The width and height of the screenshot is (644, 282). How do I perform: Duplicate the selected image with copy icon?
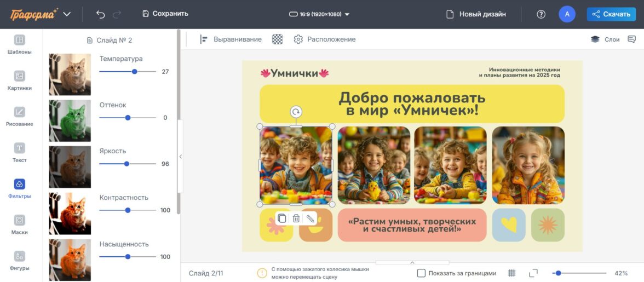pyautogui.click(x=281, y=218)
